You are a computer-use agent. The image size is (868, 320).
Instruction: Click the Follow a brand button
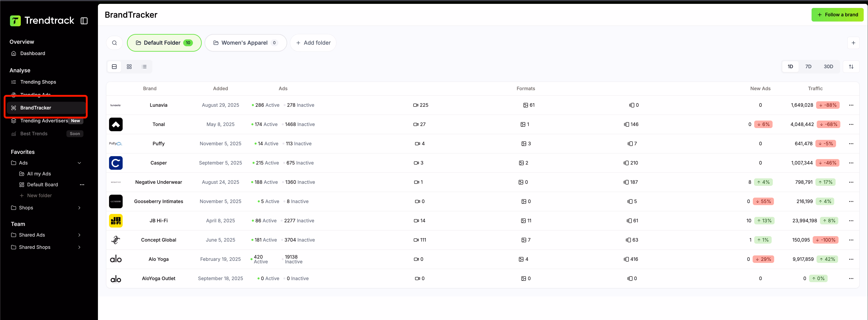[x=838, y=15]
